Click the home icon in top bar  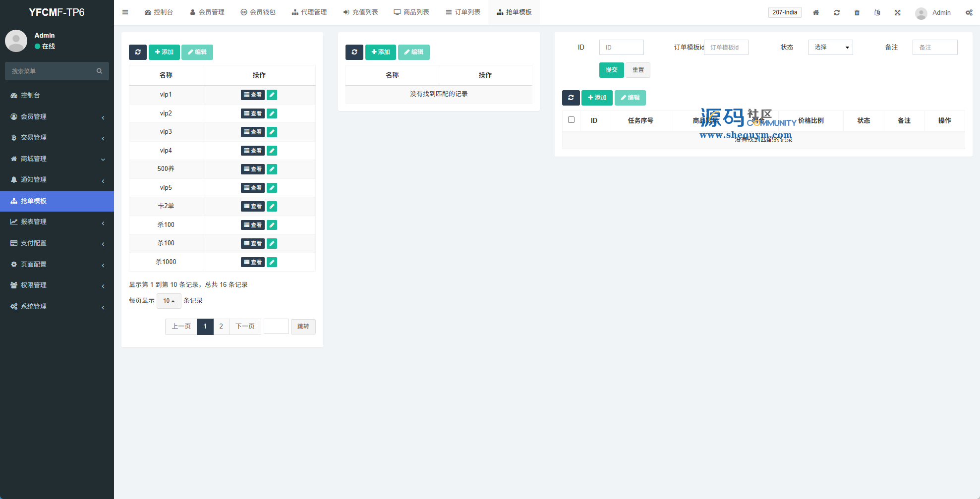815,12
